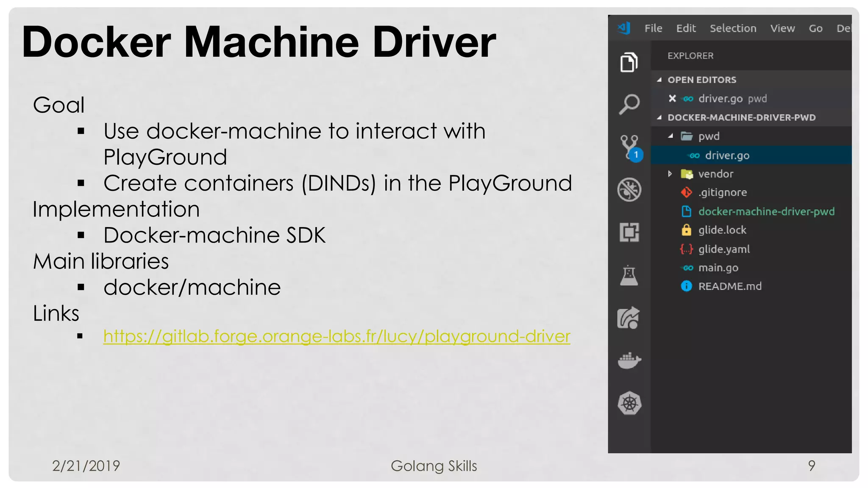Select docker-machine-driver-pwd file
The height and width of the screenshot is (488, 868).
click(x=751, y=211)
